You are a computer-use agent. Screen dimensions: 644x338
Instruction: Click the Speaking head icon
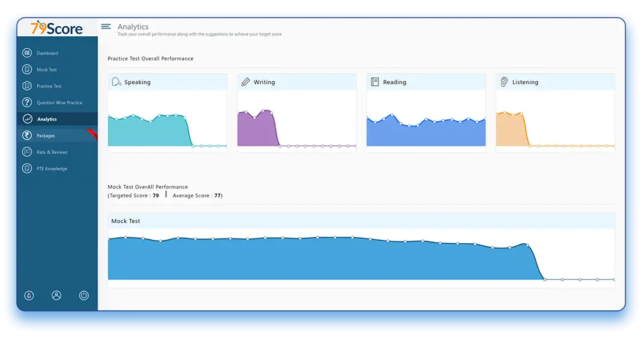(116, 82)
